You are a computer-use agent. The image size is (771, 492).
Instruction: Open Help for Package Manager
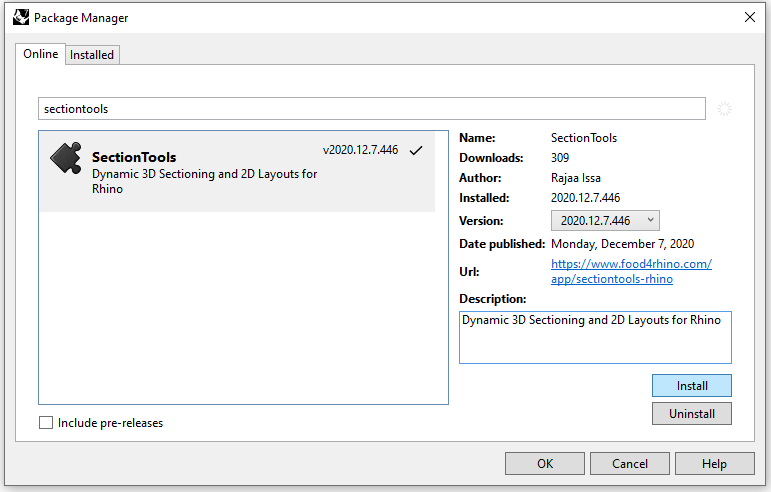714,463
